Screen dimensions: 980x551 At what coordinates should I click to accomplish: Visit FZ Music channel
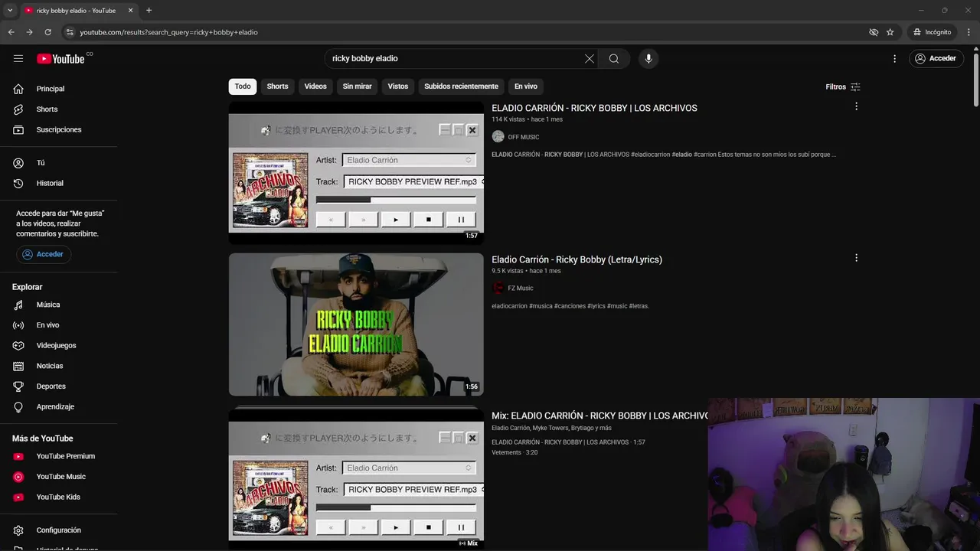pyautogui.click(x=521, y=289)
